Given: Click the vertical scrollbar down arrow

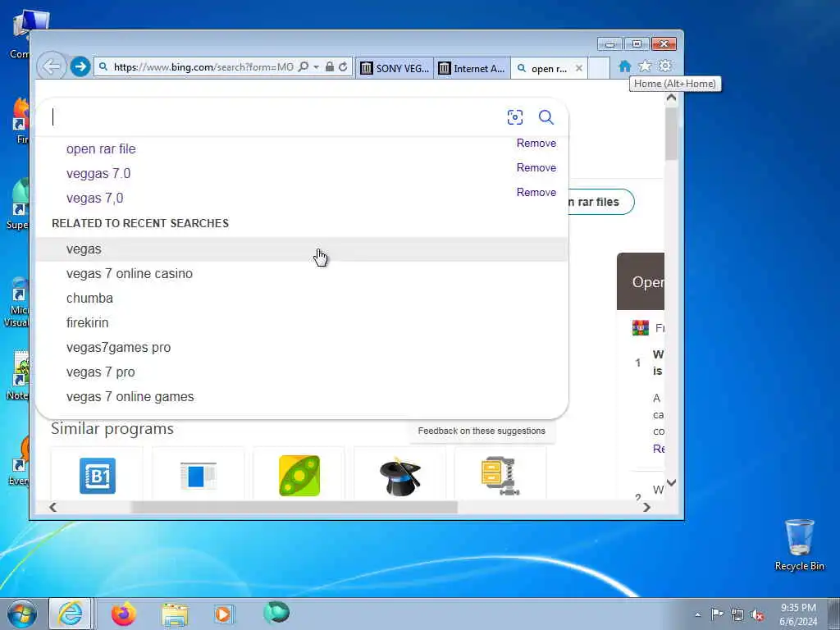Looking at the screenshot, I should click(x=671, y=482).
